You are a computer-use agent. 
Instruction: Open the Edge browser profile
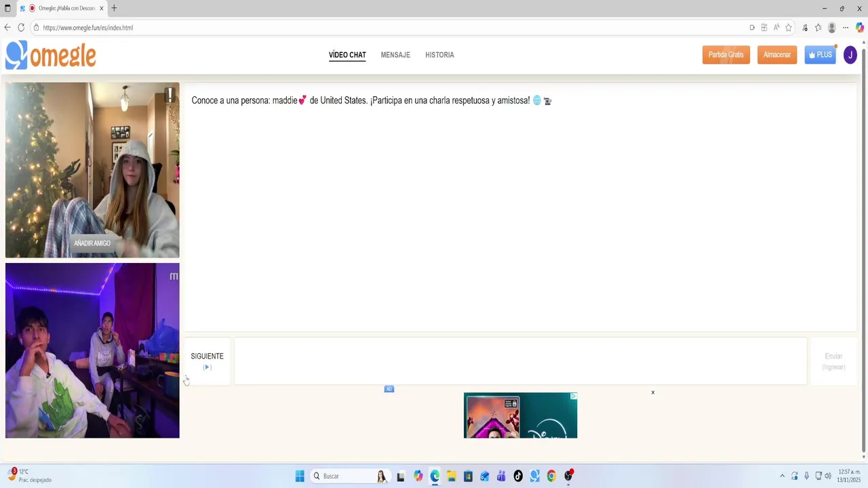tap(832, 28)
